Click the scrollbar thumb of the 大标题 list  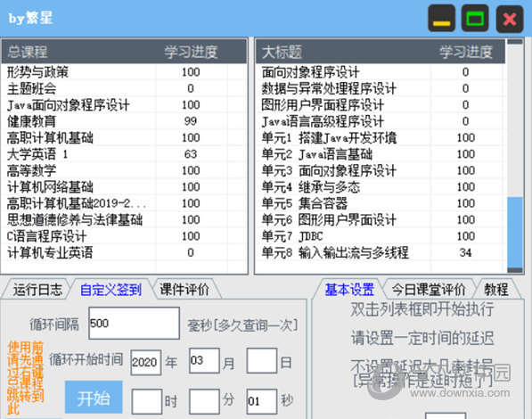point(515,233)
